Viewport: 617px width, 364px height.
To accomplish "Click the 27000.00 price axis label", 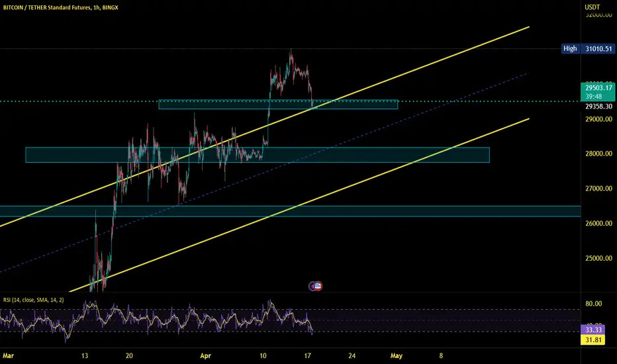I will 598,189.
